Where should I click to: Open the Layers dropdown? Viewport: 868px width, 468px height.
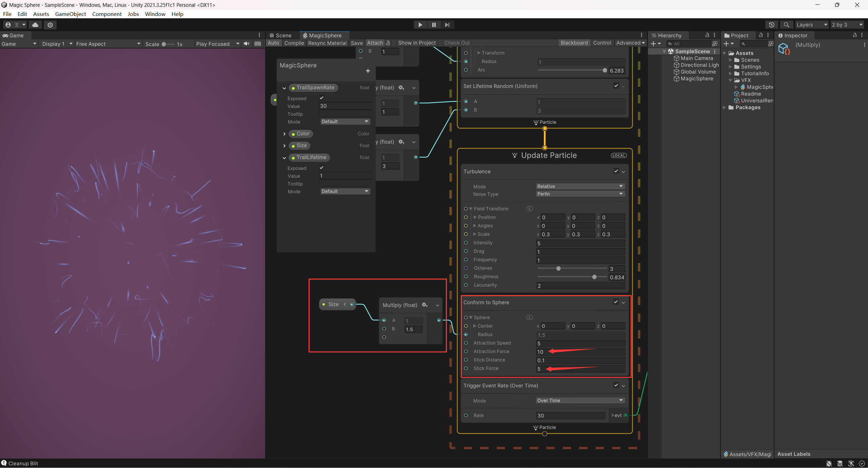(812, 25)
